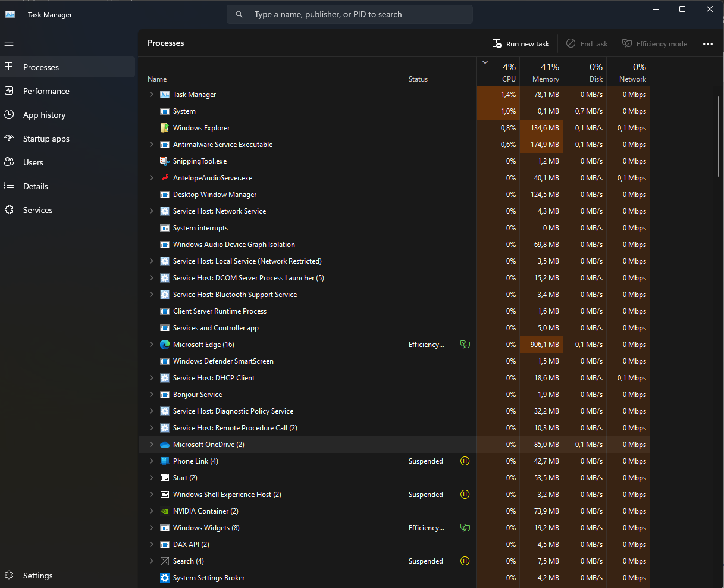724x588 pixels.
Task: Toggle Efficiency mode button
Action: point(654,43)
